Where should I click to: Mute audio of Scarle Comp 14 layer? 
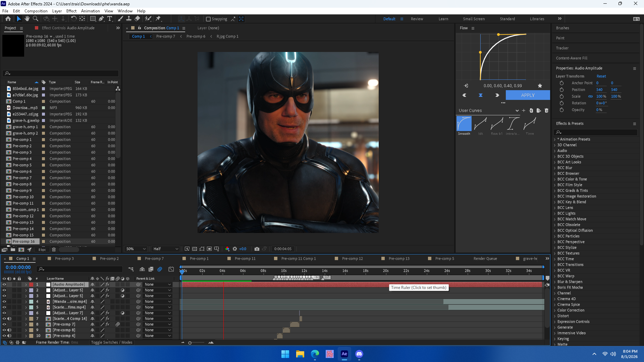coord(9,319)
